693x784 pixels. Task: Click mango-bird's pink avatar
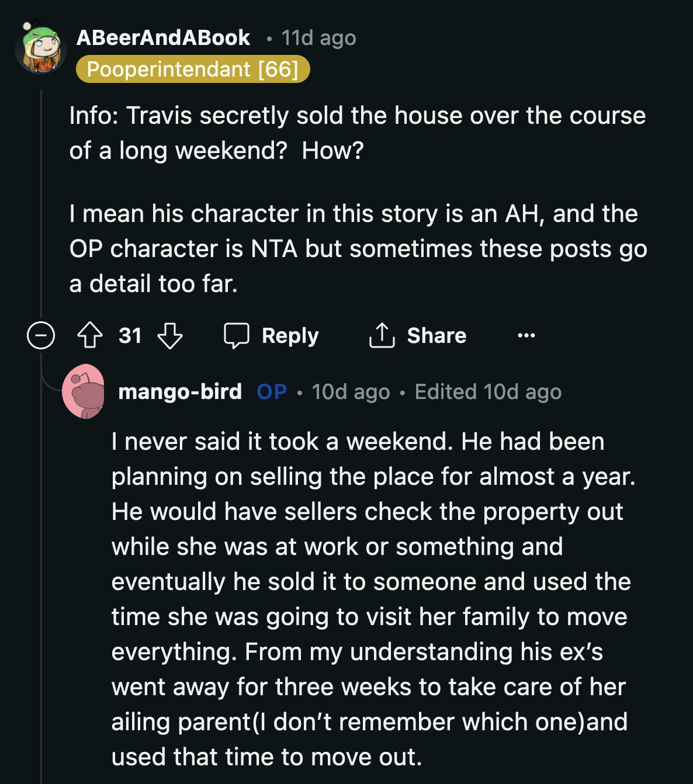pos(84,391)
